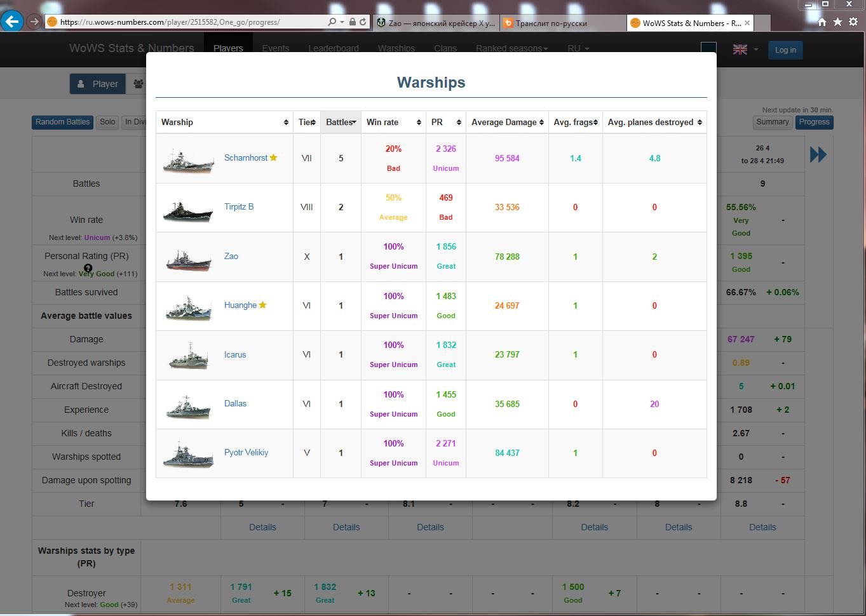Click the browser back arrow button

pos(12,21)
